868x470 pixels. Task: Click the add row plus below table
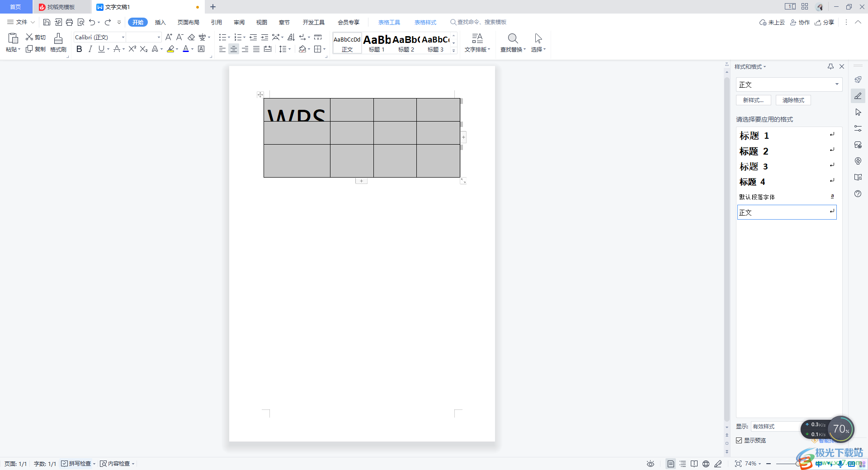361,181
